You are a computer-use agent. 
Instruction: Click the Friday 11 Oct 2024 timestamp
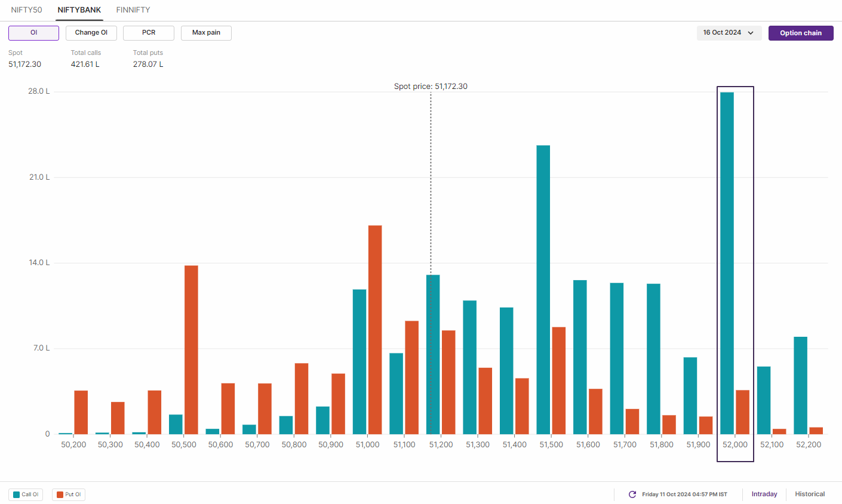[x=684, y=494]
